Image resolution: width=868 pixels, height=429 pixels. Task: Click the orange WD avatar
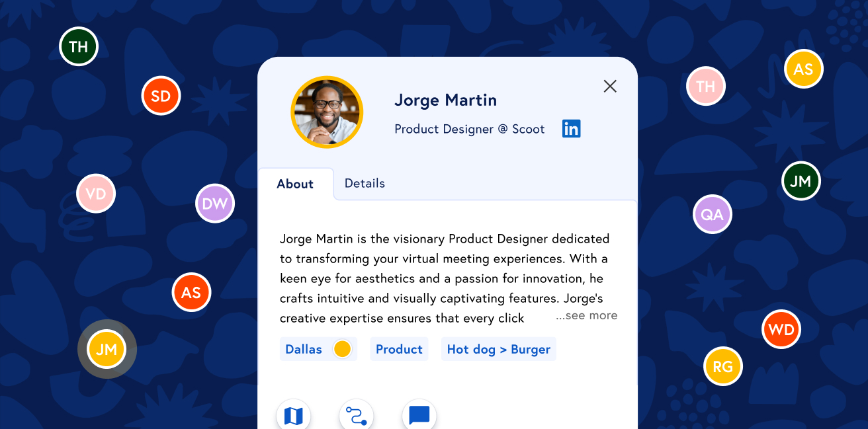coord(781,329)
